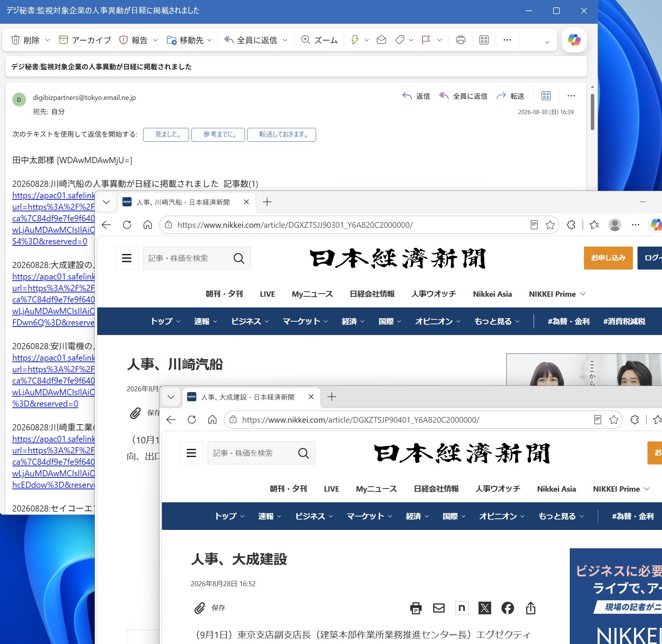
Task: Choose suggested reply 参考までに。
Action: [218, 134]
